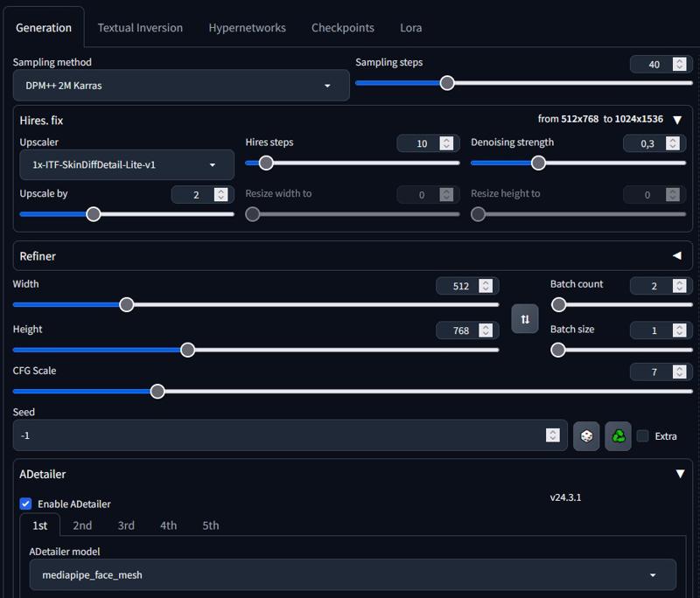Open the Sampling method dropdown
Viewport: 700px width, 598px height.
click(x=181, y=86)
